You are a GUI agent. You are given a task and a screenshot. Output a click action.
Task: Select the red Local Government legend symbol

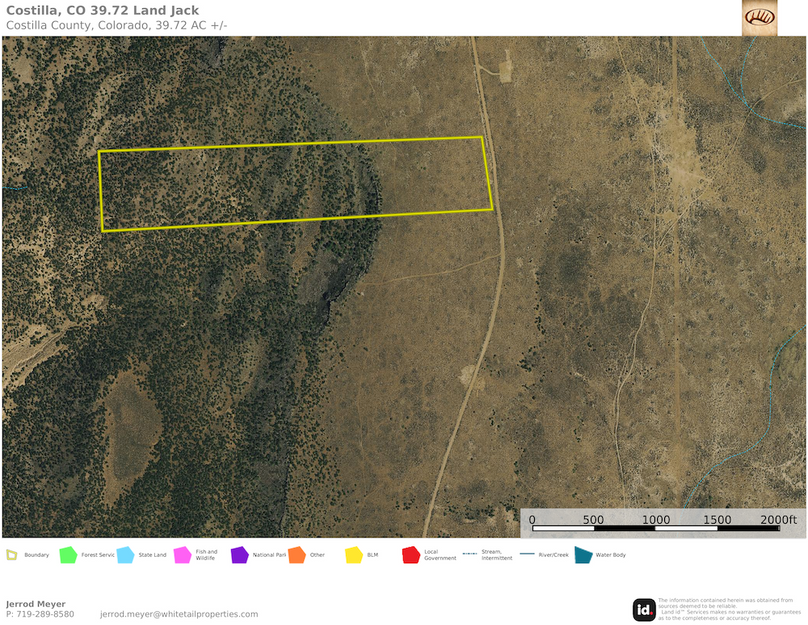point(411,552)
